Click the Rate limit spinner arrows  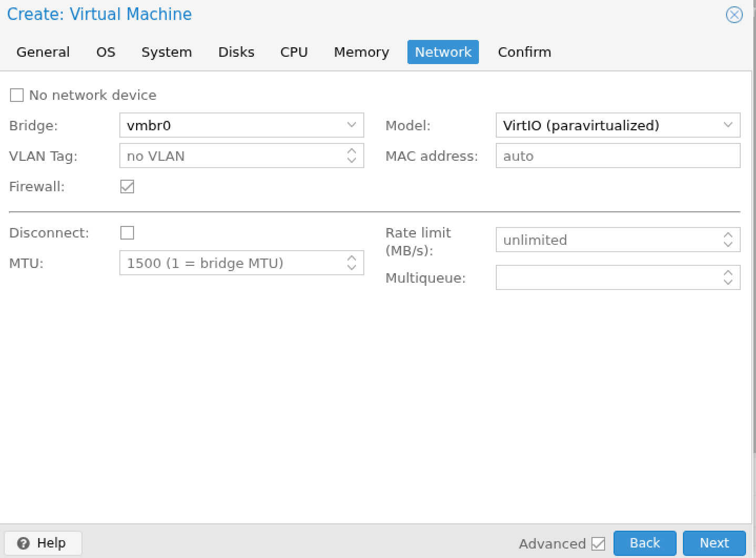(728, 240)
